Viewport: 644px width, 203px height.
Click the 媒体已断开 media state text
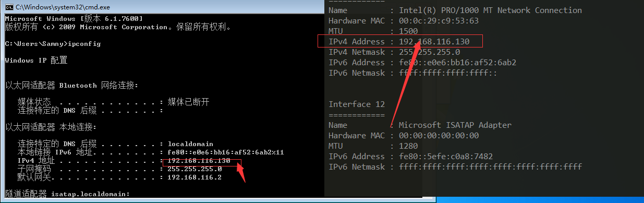pos(188,102)
